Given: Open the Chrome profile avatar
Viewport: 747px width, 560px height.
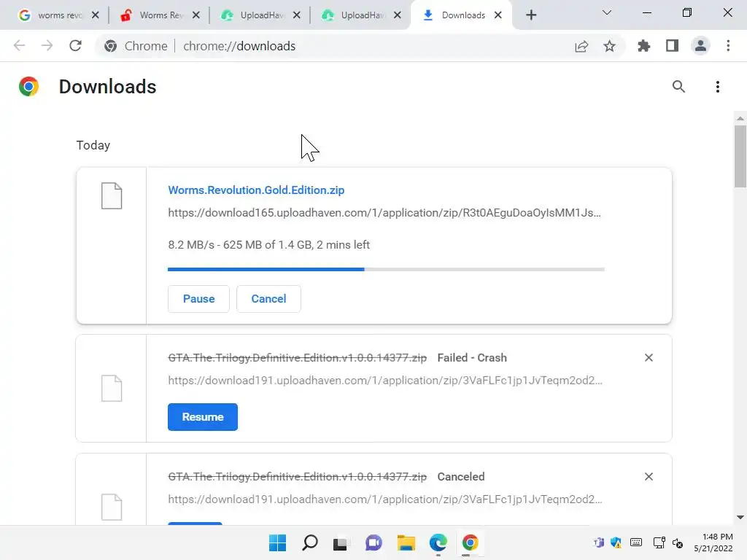Looking at the screenshot, I should pyautogui.click(x=700, y=46).
